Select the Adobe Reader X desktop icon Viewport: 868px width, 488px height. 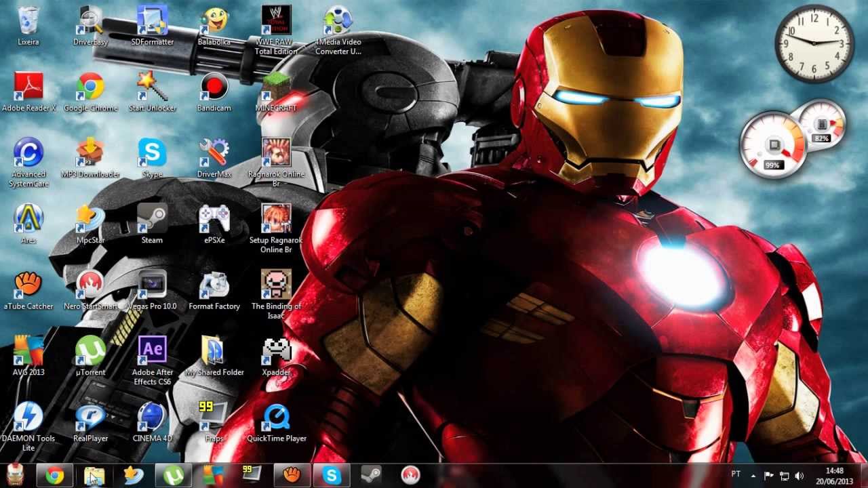click(28, 93)
